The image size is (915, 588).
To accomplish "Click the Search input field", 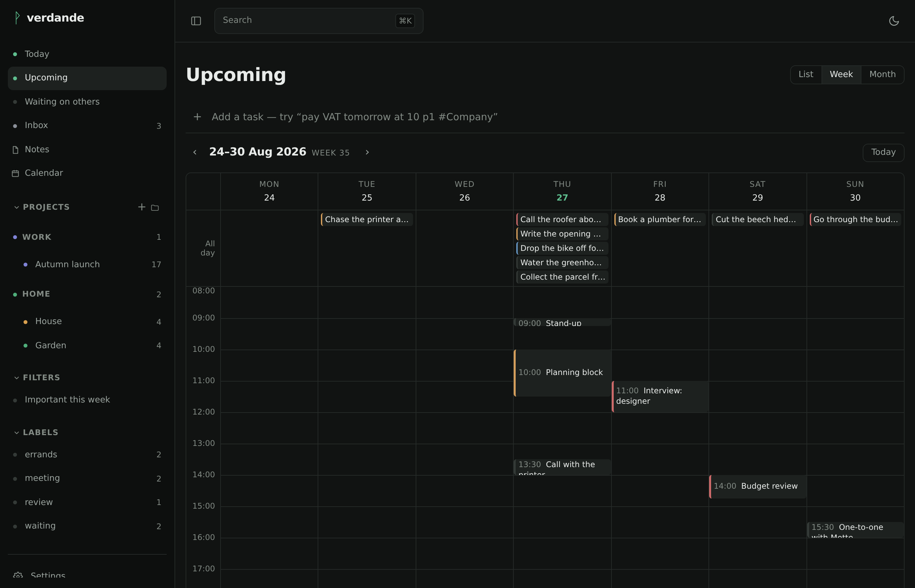I will (x=319, y=21).
